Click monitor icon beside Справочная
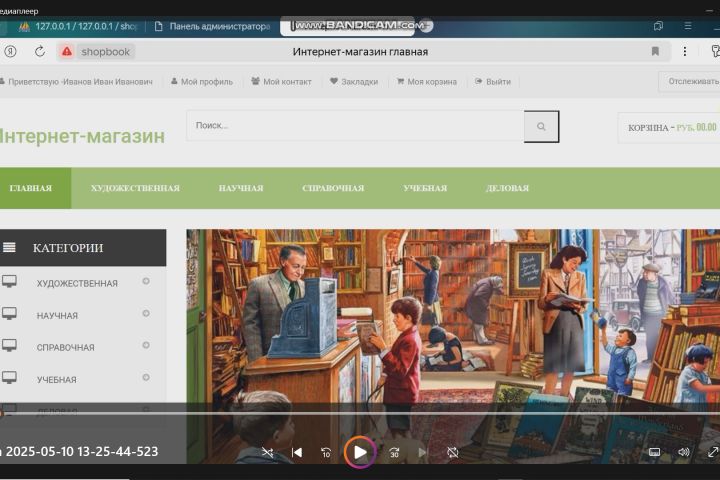This screenshot has height=480, width=720. [9, 345]
